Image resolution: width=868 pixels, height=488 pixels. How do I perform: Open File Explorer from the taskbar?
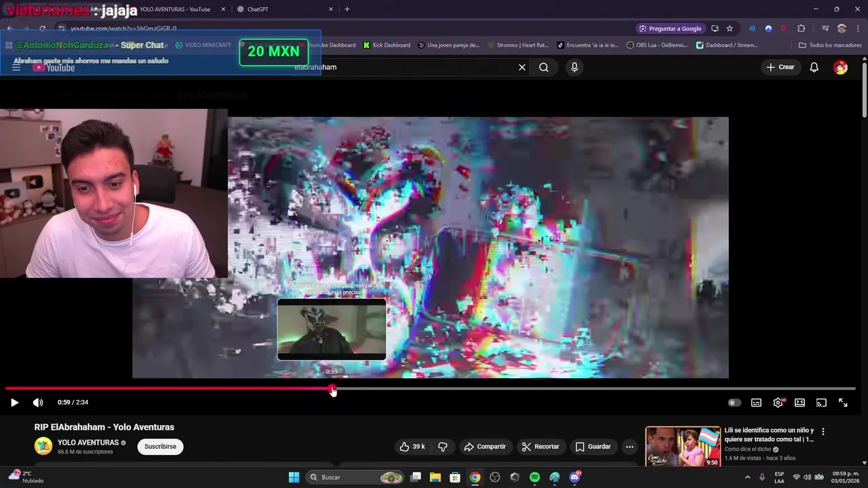coord(435,477)
